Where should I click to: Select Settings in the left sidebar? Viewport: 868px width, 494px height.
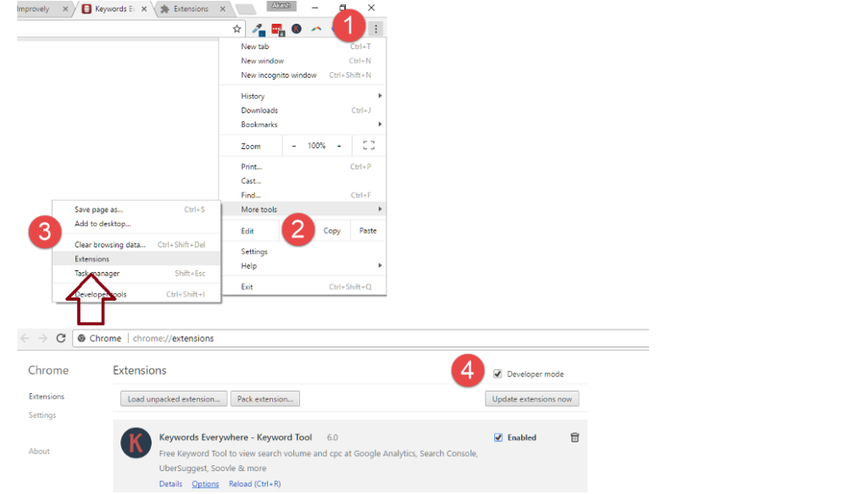pyautogui.click(x=42, y=415)
